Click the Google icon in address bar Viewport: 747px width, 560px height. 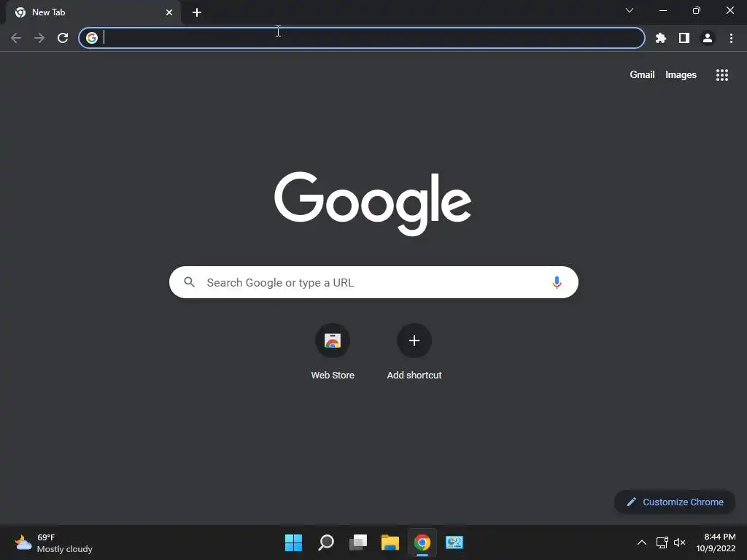pos(92,38)
